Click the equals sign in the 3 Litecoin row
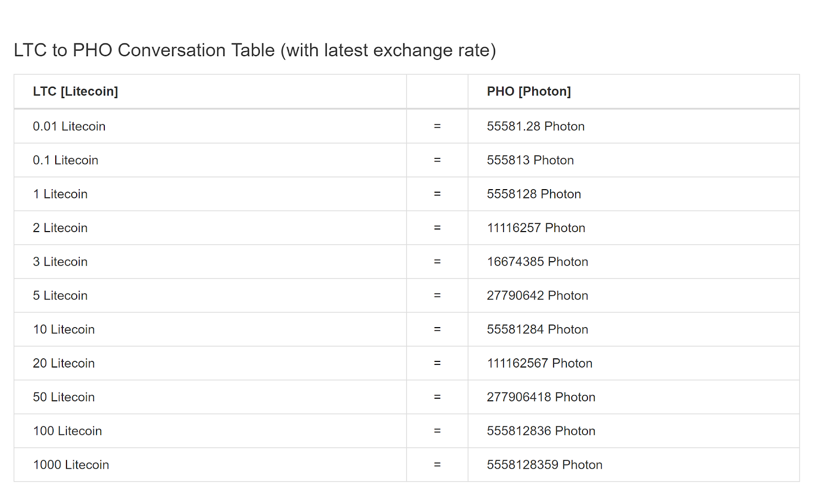 coord(437,262)
